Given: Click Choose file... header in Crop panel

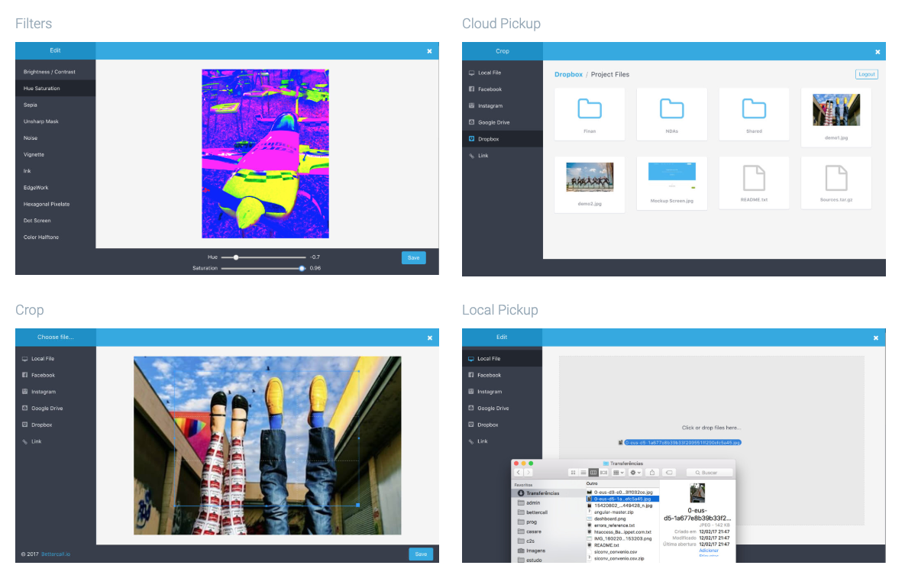Looking at the screenshot, I should [x=56, y=338].
